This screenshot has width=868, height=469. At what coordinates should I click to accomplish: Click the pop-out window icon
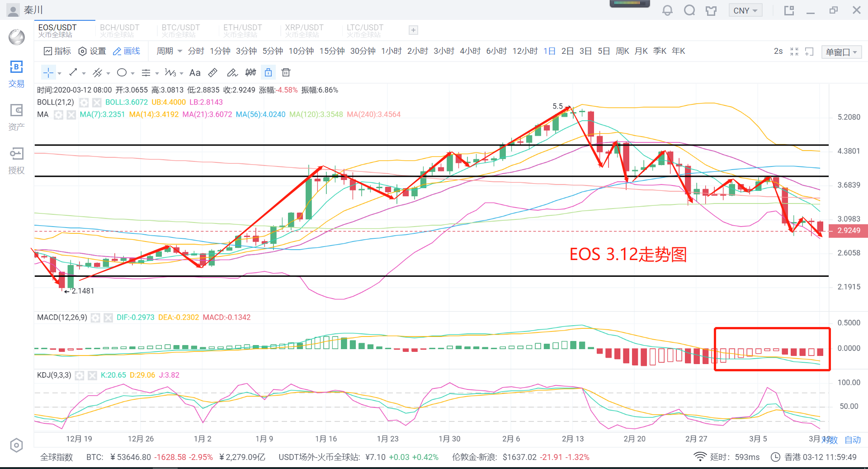789,10
